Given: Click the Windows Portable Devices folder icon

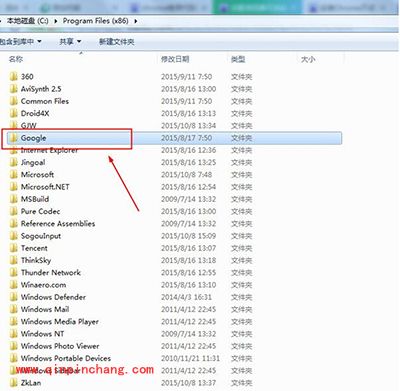Looking at the screenshot, I should click(14, 358).
